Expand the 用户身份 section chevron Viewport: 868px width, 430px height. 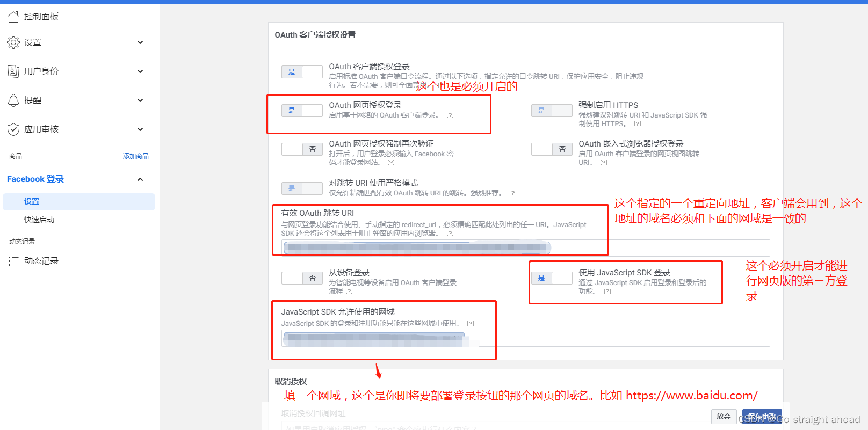pyautogui.click(x=140, y=71)
